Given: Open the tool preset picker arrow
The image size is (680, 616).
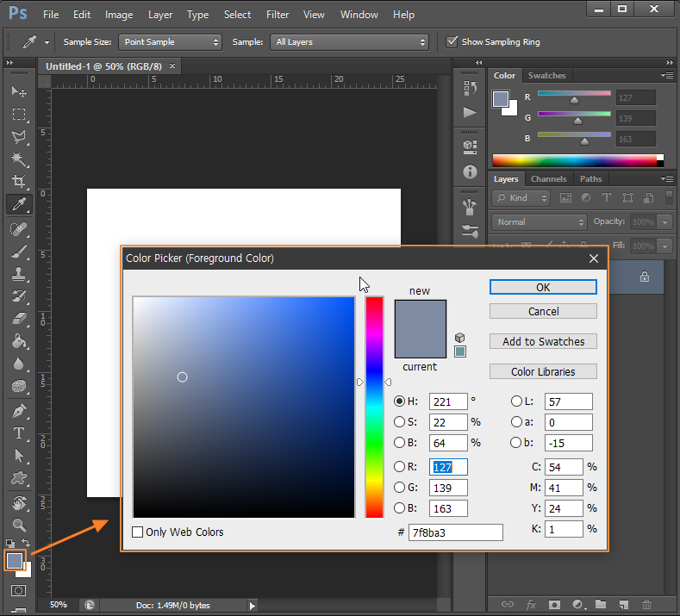Looking at the screenshot, I should coord(47,42).
